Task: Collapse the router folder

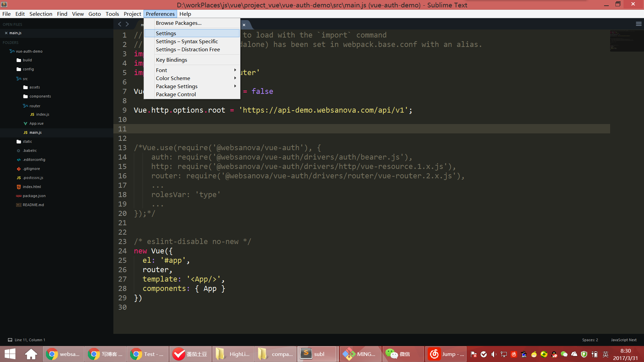Action: tap(25, 106)
